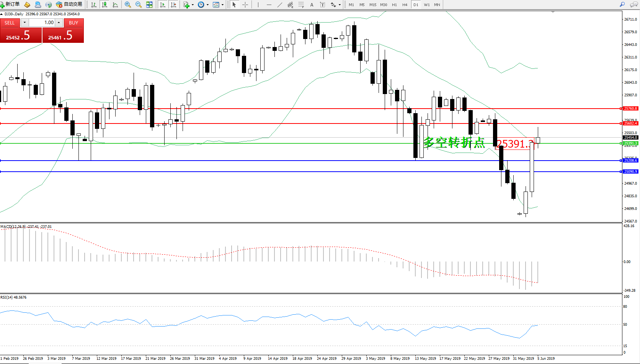
Task: Click the zoom in magnifier icon
Action: pyautogui.click(x=128, y=5)
